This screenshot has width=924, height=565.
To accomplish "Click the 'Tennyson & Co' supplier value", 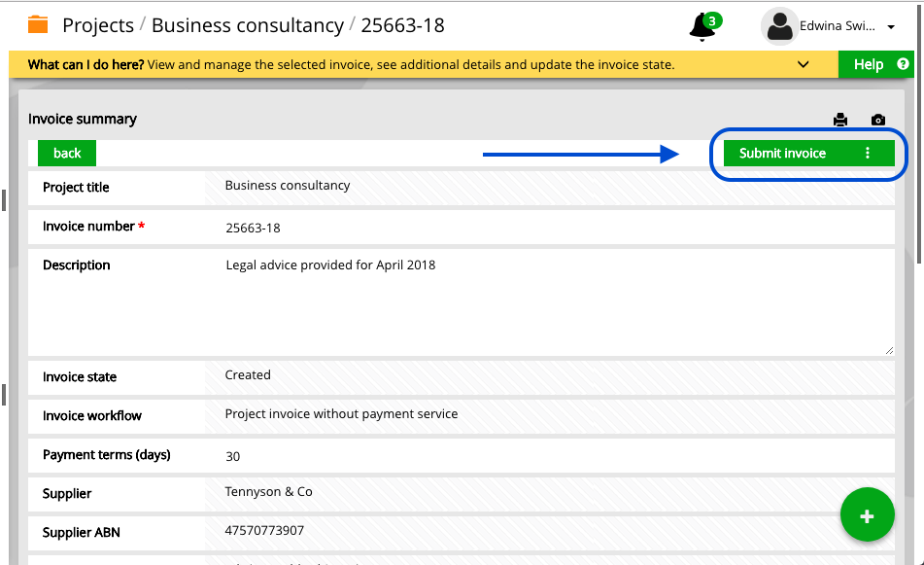I will point(269,492).
